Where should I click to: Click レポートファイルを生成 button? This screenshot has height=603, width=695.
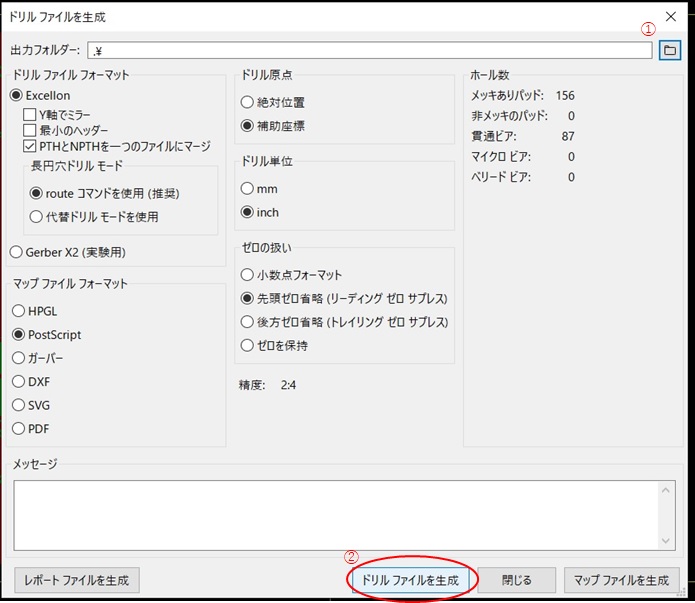point(77,580)
